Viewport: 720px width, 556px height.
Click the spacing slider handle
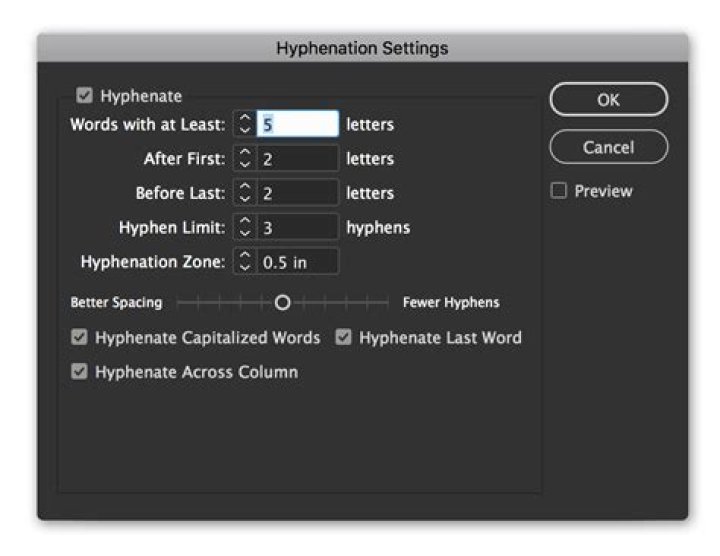pos(283,302)
